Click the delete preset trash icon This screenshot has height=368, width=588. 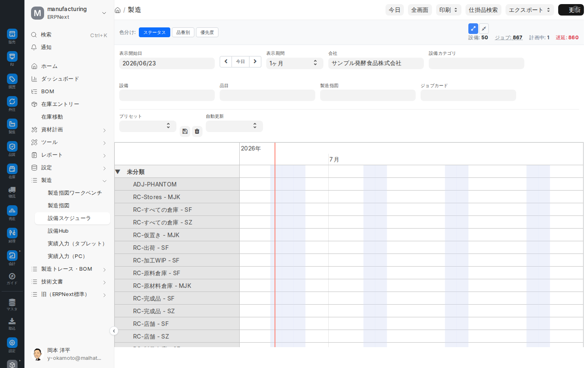pos(197,131)
